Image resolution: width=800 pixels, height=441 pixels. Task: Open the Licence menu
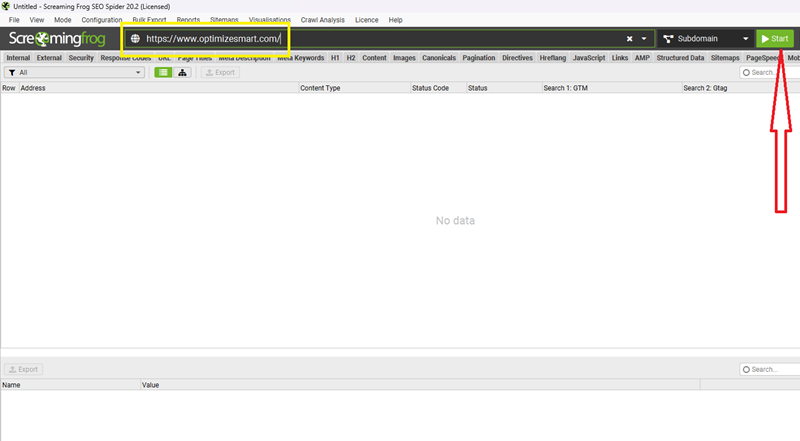coord(367,20)
